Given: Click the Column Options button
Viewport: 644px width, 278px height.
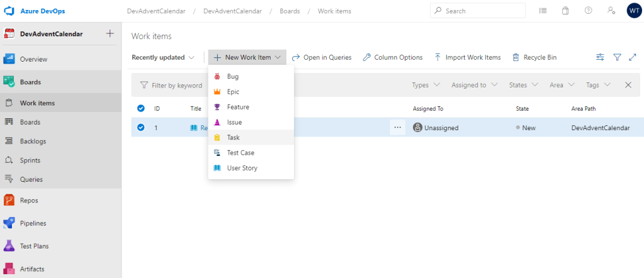Looking at the screenshot, I should point(392,57).
